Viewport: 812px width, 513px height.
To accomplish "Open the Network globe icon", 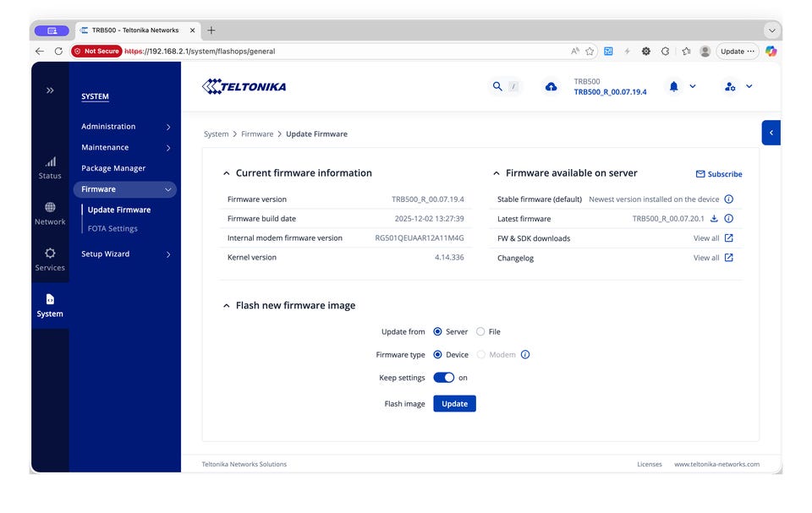I will [x=50, y=208].
